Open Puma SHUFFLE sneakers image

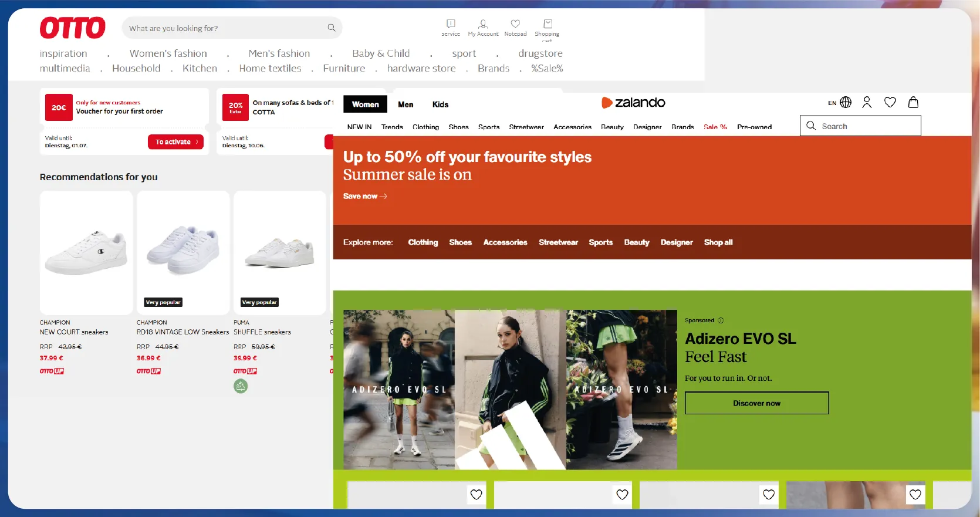coord(280,253)
